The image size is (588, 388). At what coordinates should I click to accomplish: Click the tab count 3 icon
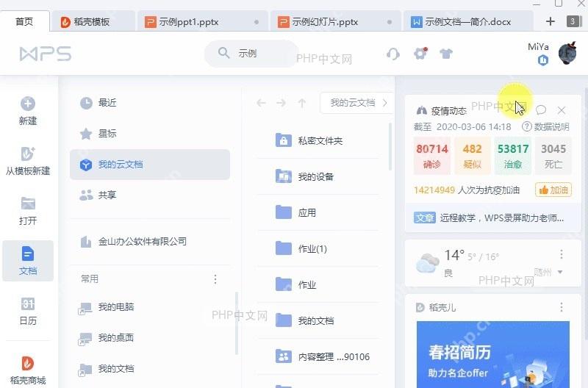[x=573, y=21]
